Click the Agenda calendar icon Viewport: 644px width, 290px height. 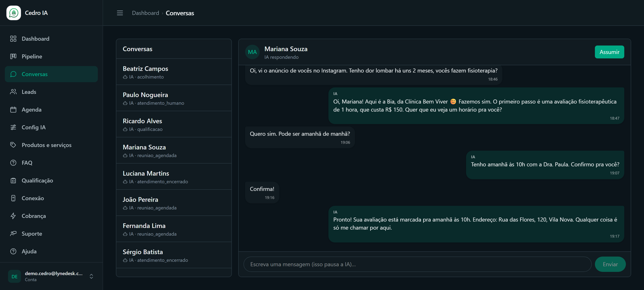pyautogui.click(x=13, y=110)
